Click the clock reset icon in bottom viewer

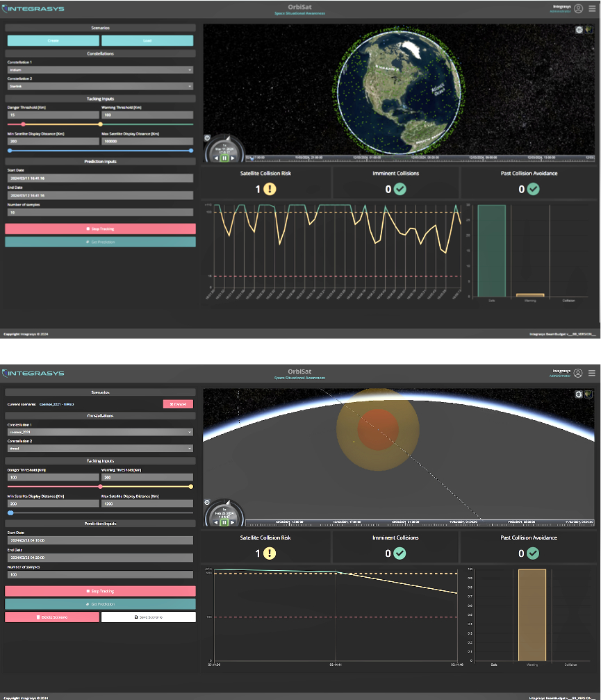[207, 502]
